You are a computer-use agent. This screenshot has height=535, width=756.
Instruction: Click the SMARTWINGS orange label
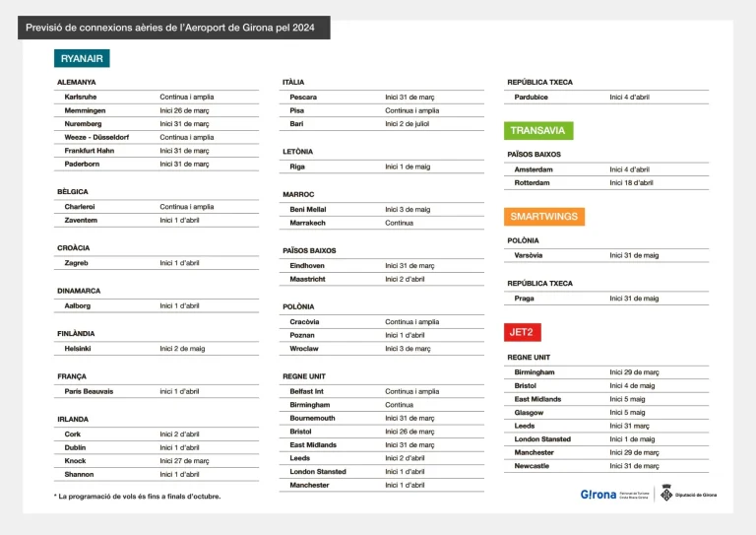543,216
